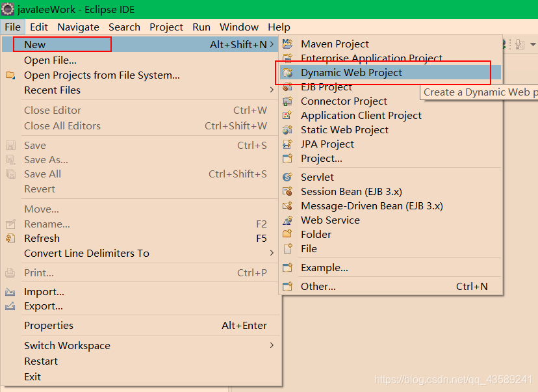Open the Navigate menu
Viewport: 538px width, 392px height.
(x=78, y=27)
